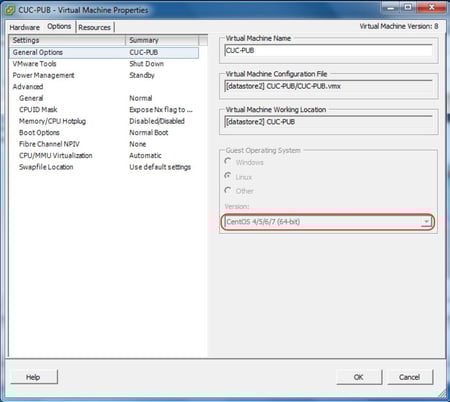Click the 'Shut Down' summary text

pyautogui.click(x=146, y=64)
